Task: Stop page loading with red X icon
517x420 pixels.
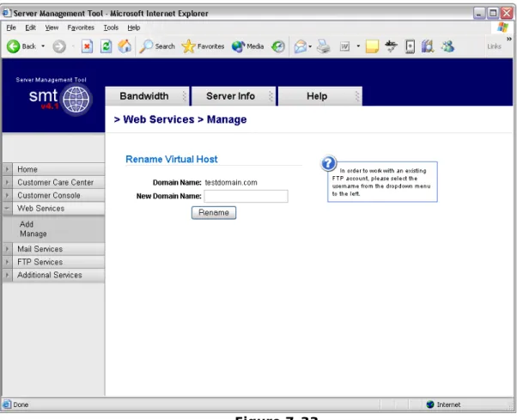Action: [x=87, y=46]
